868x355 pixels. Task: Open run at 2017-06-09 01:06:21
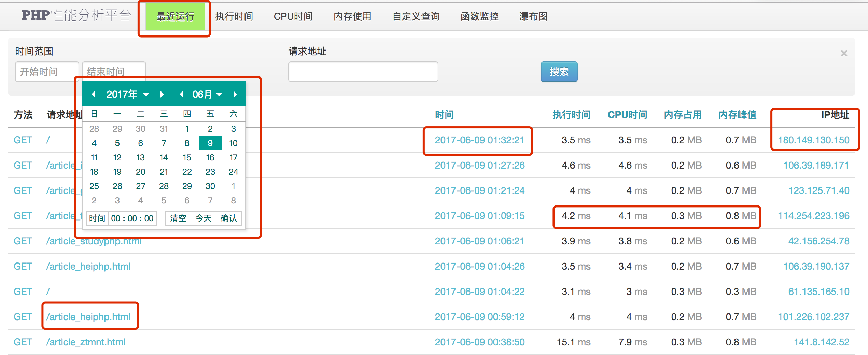pyautogui.click(x=479, y=241)
